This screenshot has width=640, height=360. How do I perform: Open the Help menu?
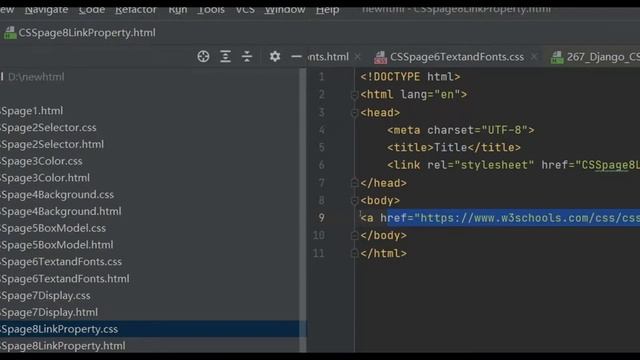click(327, 9)
